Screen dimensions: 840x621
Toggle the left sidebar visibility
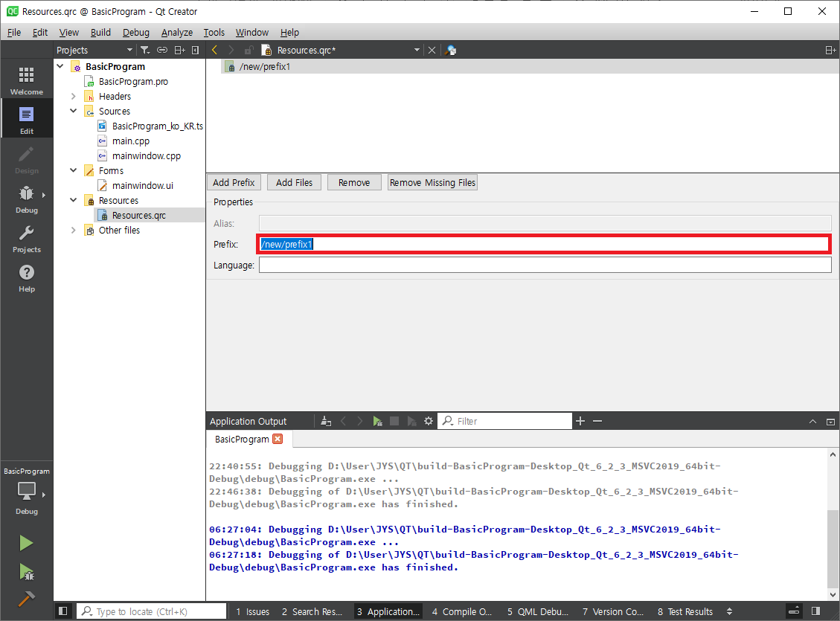click(x=62, y=611)
